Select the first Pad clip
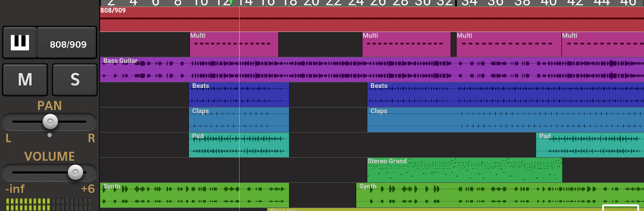The width and height of the screenshot is (644, 211). [239, 145]
